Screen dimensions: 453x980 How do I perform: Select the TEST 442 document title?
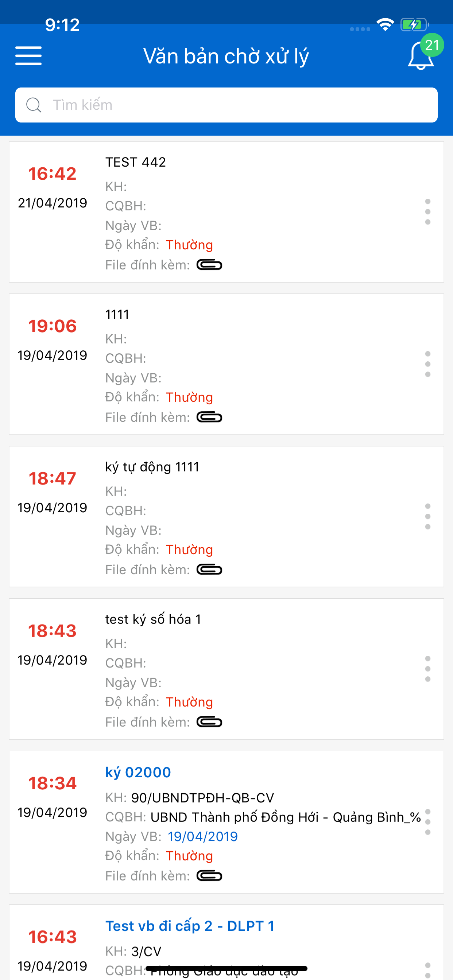point(136,162)
